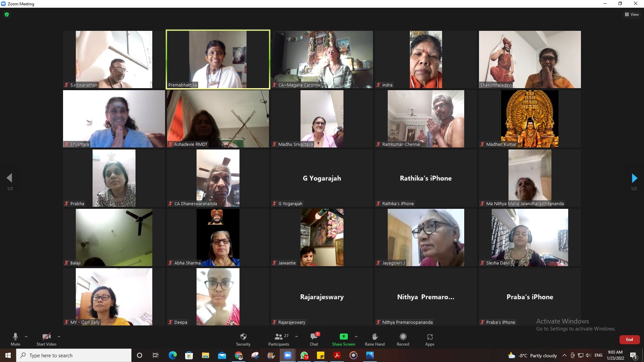Click the Windows taskbar search box
This screenshot has width=644, height=362.
(x=74, y=355)
